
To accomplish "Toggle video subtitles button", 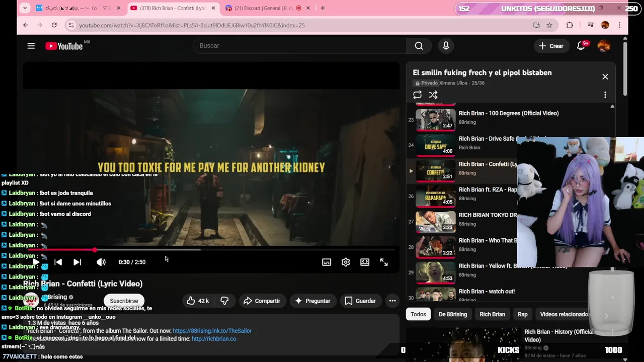I will [327, 262].
